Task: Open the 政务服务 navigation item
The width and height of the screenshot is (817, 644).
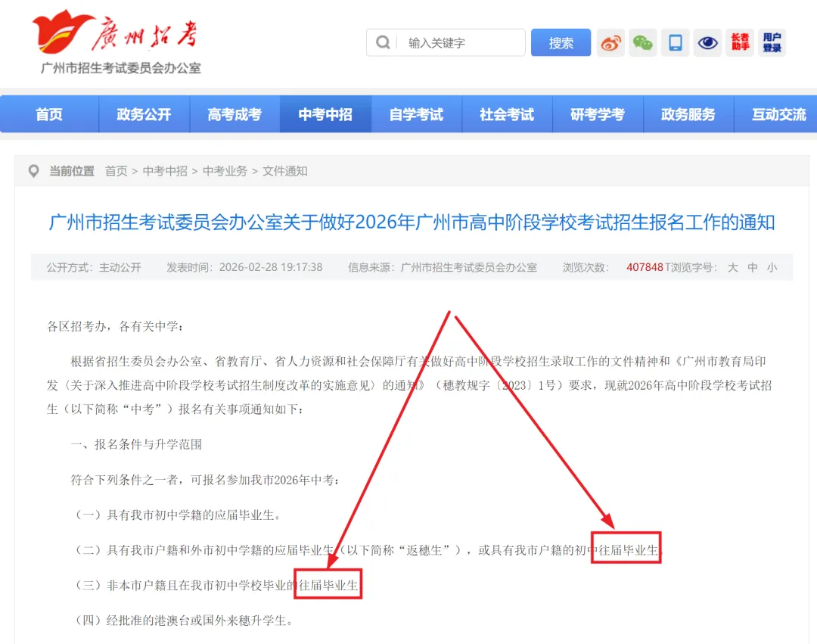Action: [x=688, y=114]
